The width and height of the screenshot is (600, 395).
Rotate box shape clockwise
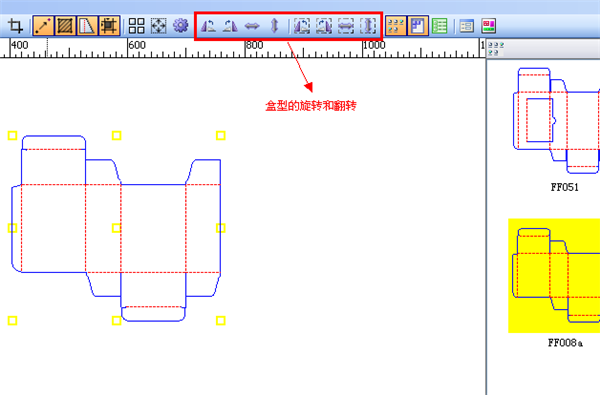(x=230, y=26)
